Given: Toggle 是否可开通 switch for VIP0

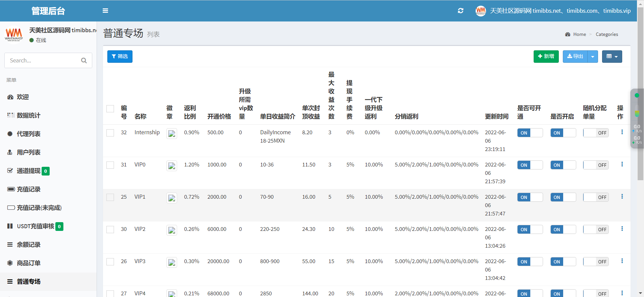Looking at the screenshot, I should point(530,165).
